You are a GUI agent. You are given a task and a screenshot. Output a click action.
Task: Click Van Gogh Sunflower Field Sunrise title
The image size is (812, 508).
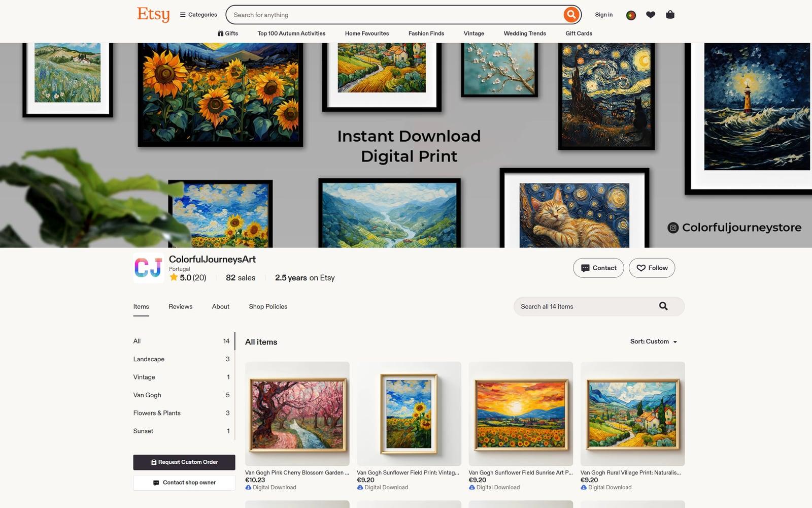tap(521, 473)
